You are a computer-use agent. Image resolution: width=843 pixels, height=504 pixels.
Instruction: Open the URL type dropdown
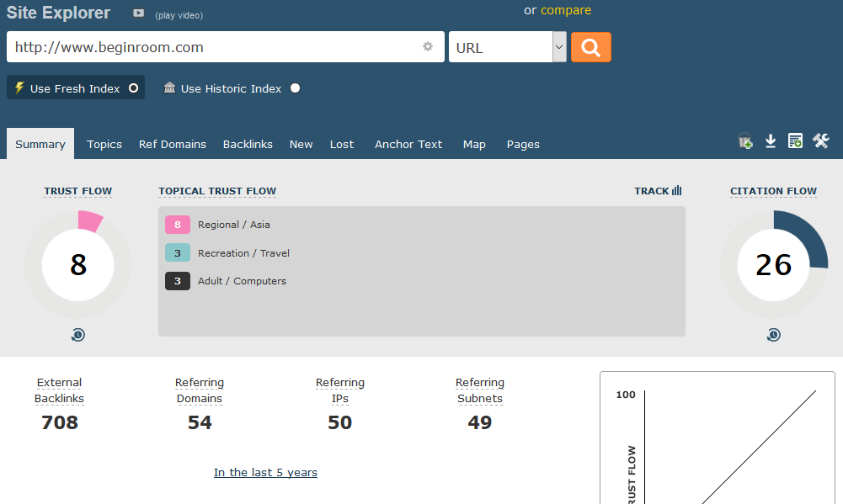tap(508, 47)
